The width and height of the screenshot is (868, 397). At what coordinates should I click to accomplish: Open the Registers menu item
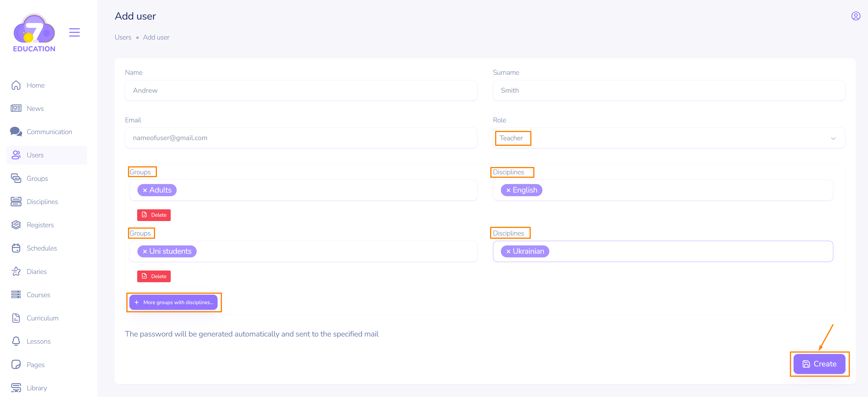(40, 225)
